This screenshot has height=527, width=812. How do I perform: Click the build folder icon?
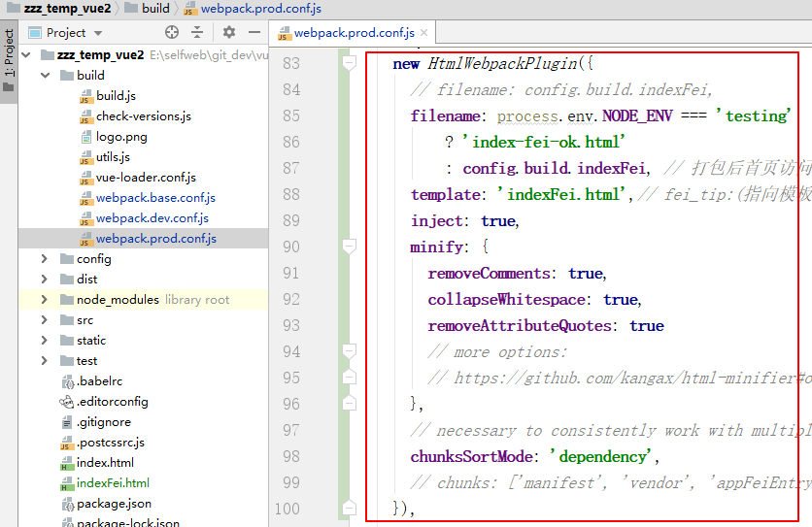pos(67,76)
